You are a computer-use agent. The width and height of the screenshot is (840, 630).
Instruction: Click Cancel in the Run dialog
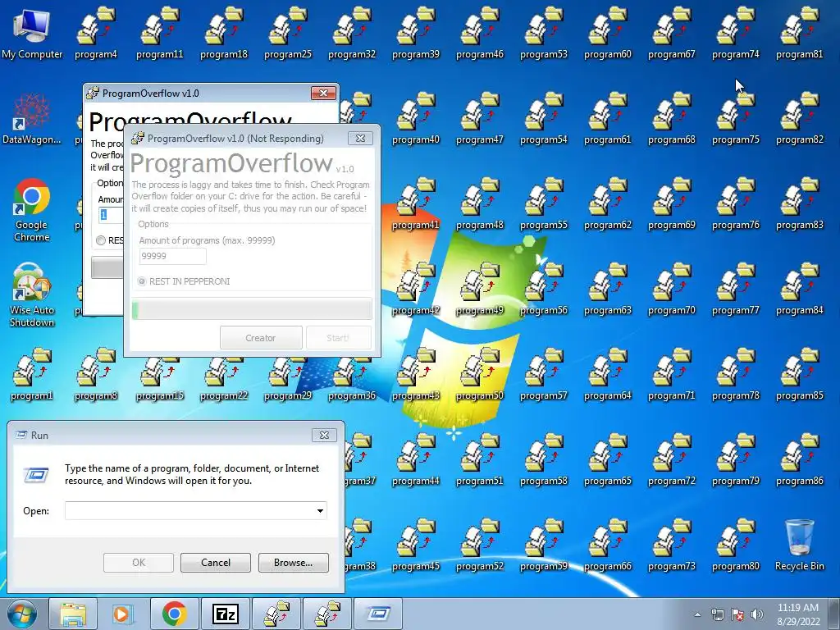[216, 563]
